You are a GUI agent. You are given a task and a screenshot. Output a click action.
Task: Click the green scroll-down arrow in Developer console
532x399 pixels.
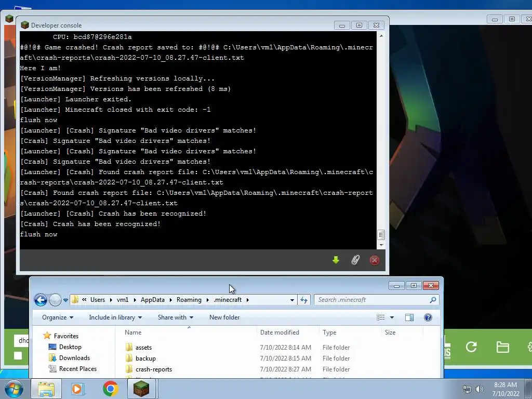point(336,260)
